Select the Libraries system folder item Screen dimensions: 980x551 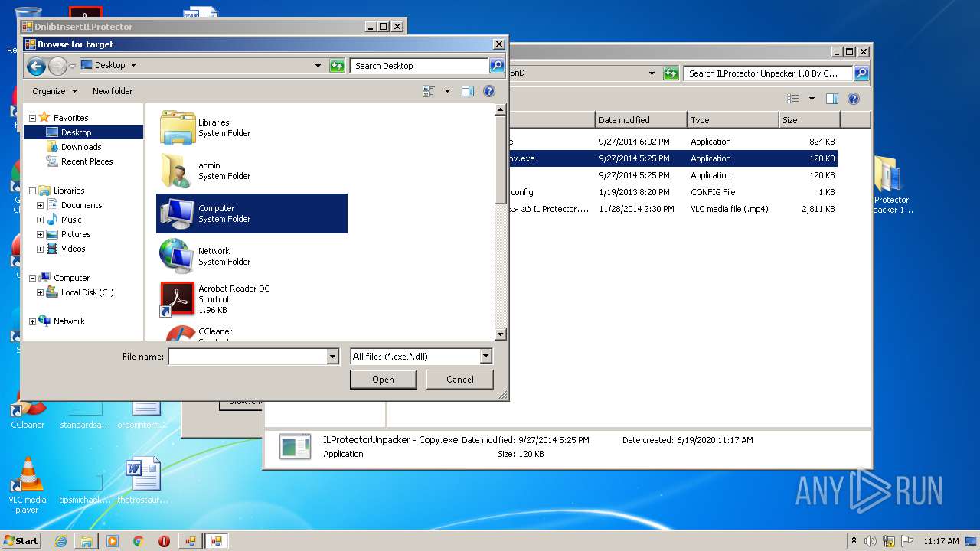coord(251,128)
